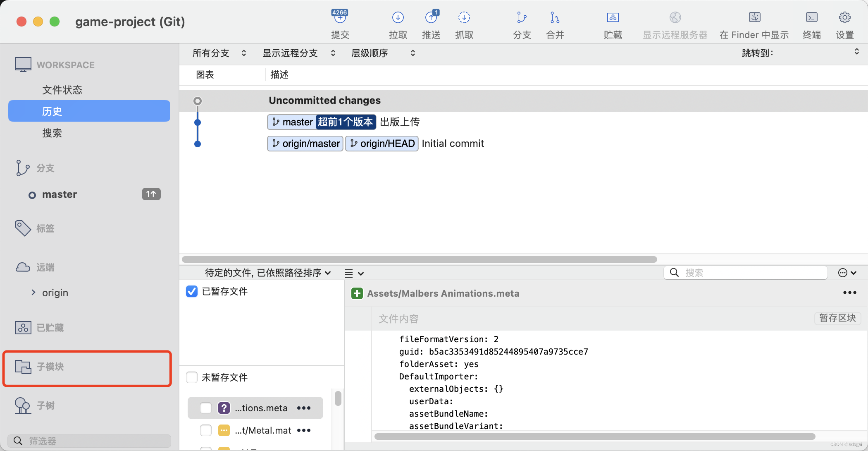Open the Merge (合并) toolbar icon
Screen dimensions: 868x451
coord(555,17)
